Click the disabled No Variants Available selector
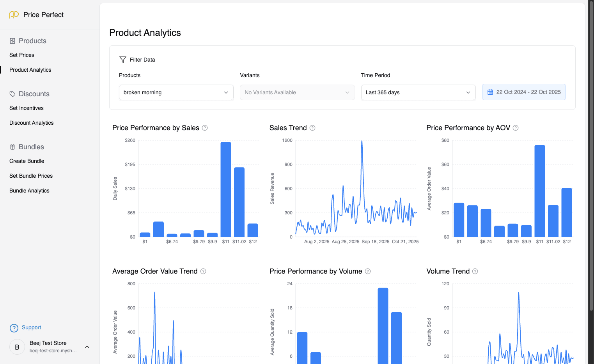 point(297,92)
